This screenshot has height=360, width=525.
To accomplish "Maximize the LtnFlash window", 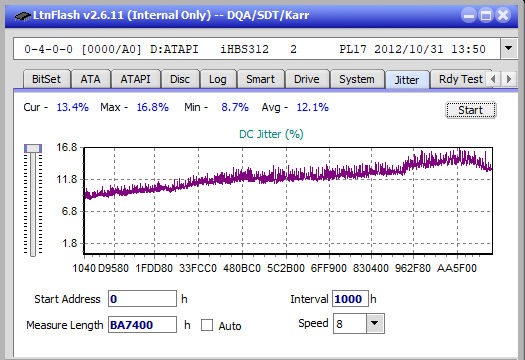I will click(486, 15).
